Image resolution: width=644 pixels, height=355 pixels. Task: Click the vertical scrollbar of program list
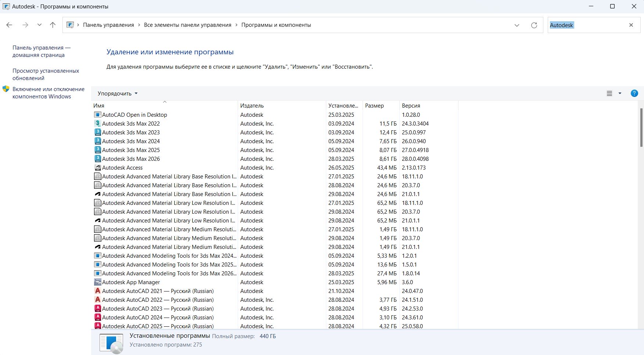(x=641, y=127)
